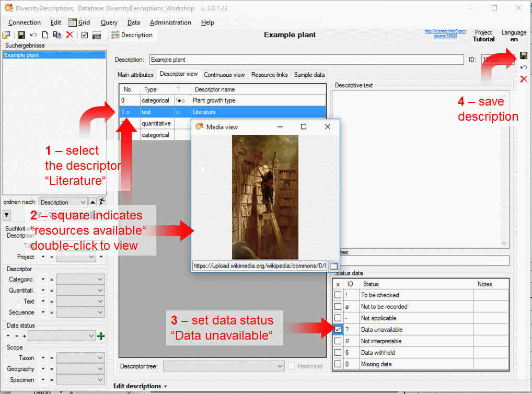Close the Media view window
The height and width of the screenshot is (394, 532).
tap(328, 126)
